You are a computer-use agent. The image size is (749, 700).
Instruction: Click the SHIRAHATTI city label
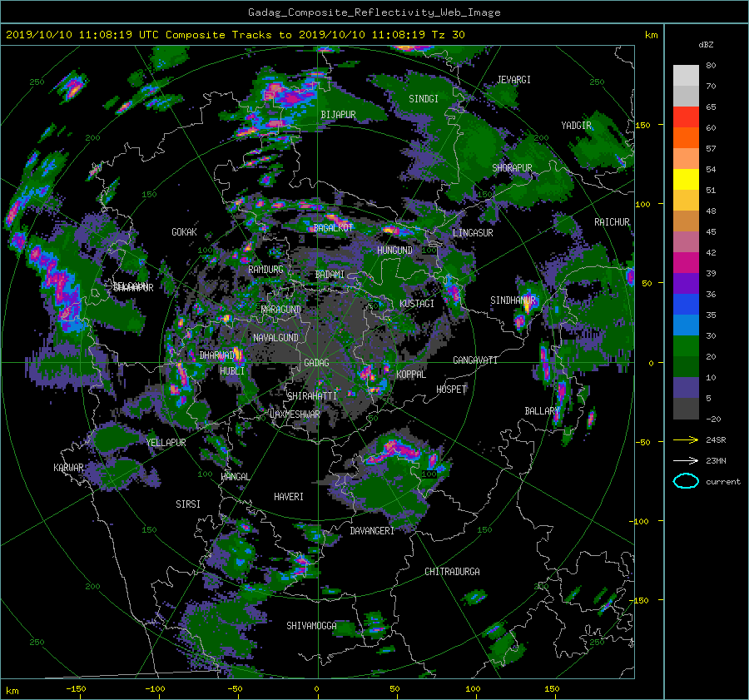coord(312,396)
